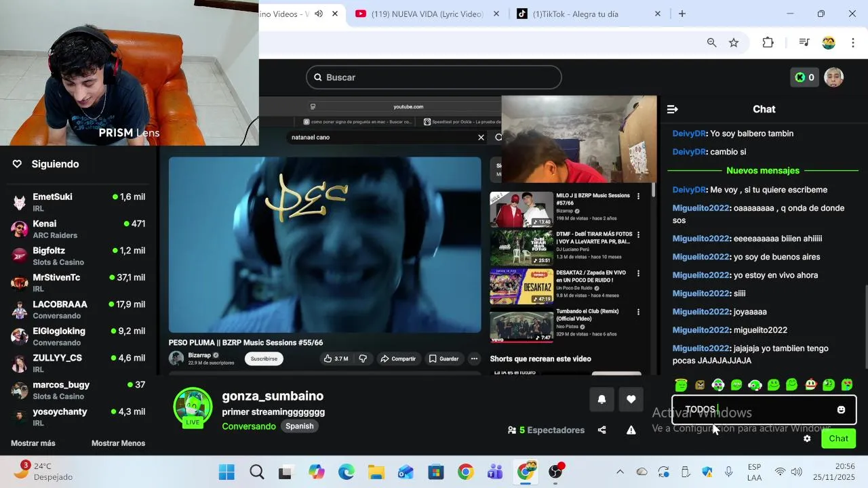Open the Windows Start menu
This screenshot has width=868, height=488.
(226, 472)
